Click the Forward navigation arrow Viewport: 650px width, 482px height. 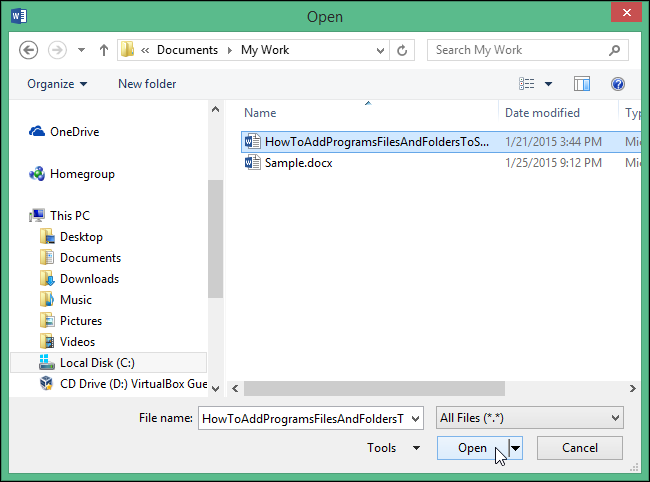(57, 50)
